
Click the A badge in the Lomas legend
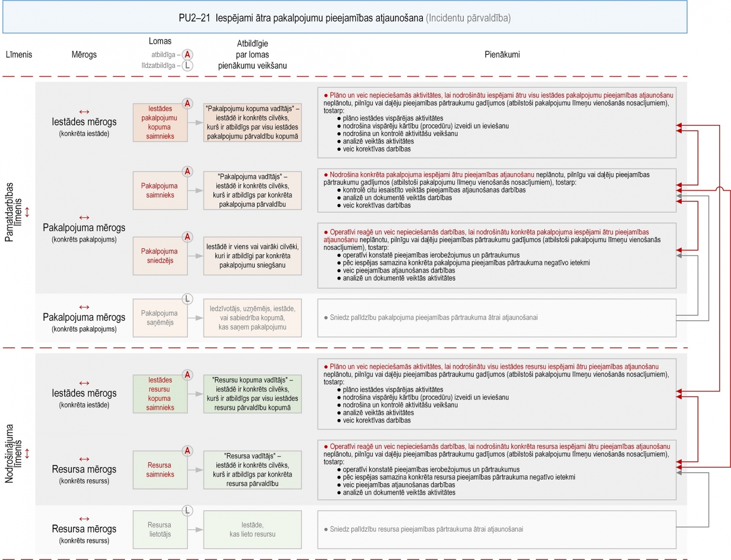(x=187, y=54)
